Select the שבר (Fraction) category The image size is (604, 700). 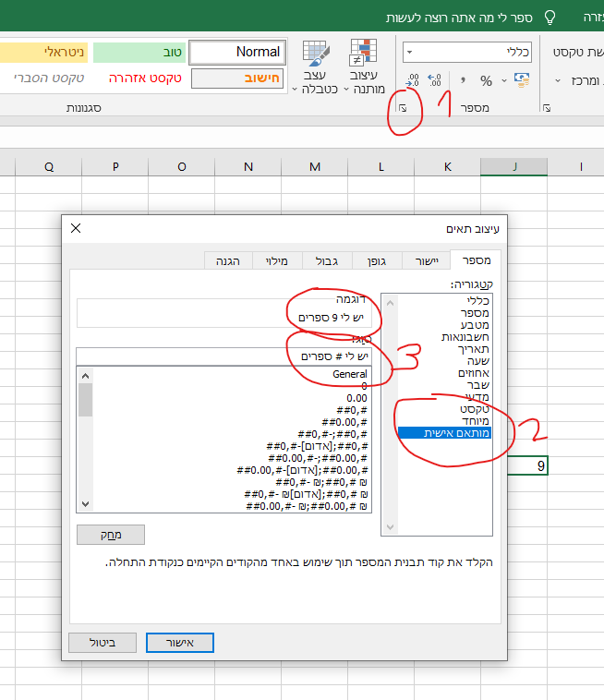coord(444,385)
